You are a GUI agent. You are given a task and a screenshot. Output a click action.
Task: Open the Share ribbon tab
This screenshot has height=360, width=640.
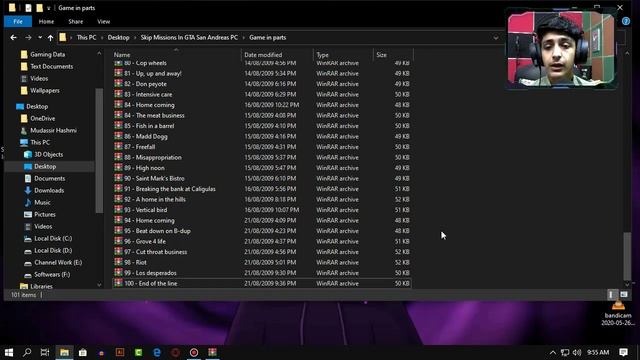(x=76, y=22)
